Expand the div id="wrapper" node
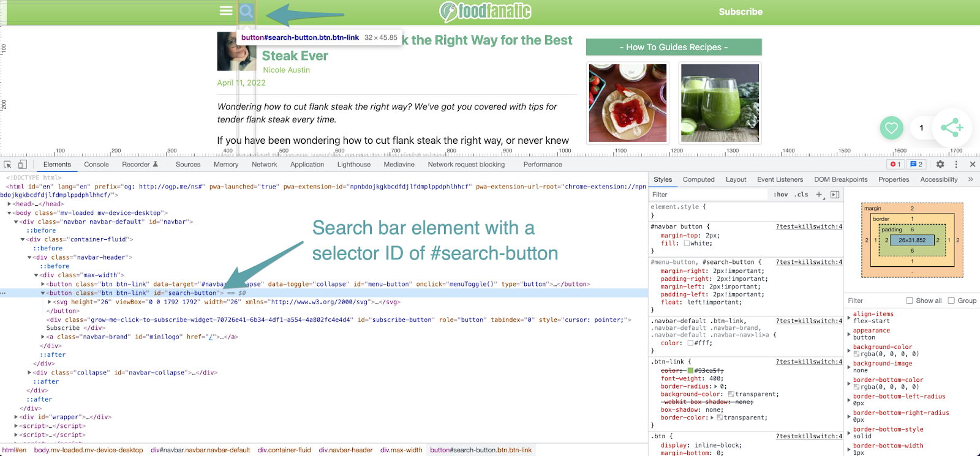Viewport: 980px width, 456px height. [x=17, y=417]
